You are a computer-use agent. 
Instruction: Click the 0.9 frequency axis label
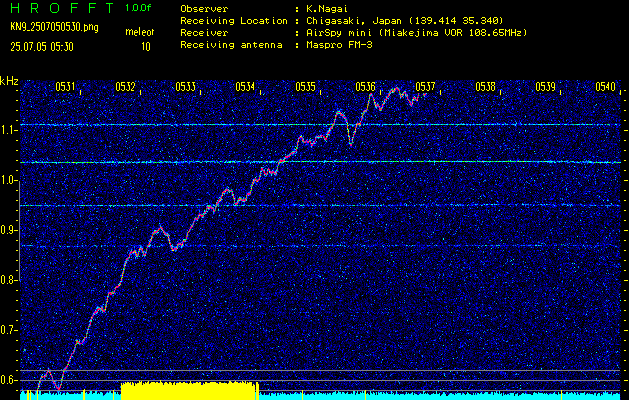[8, 230]
